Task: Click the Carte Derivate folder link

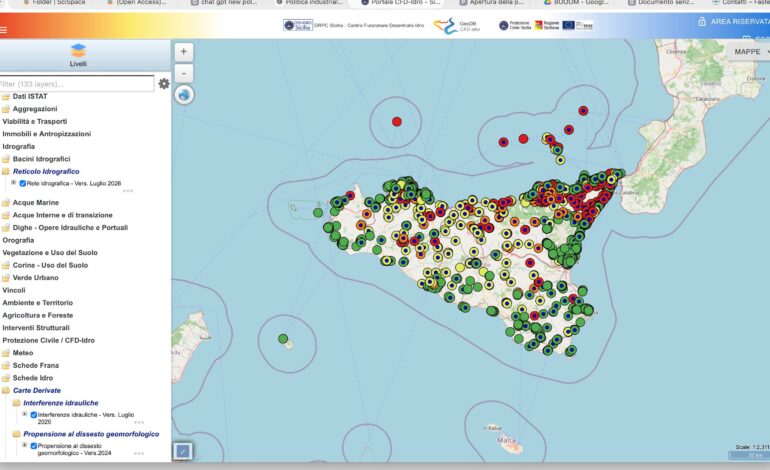Action: [x=37, y=390]
